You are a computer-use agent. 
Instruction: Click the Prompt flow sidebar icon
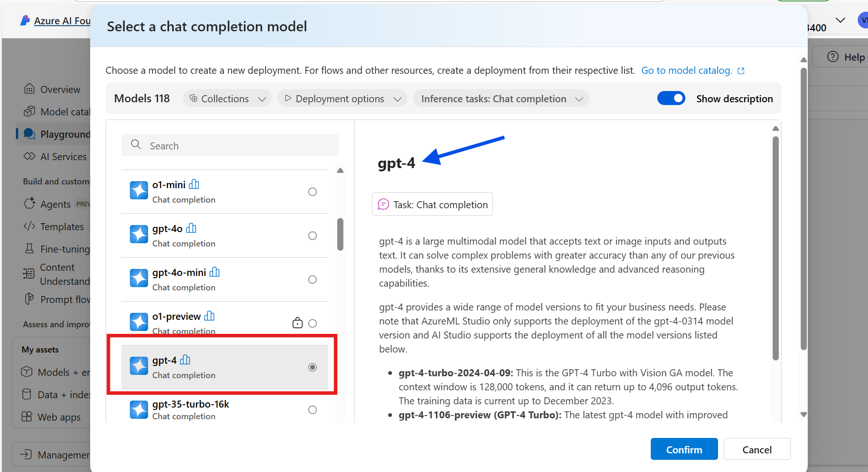point(29,299)
